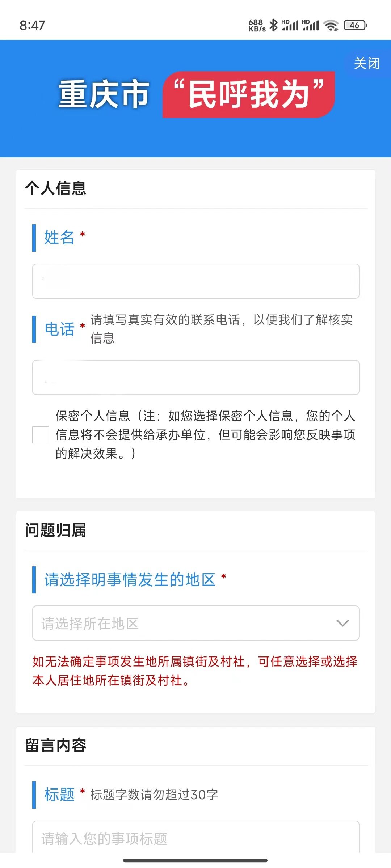Tap the 留言内容 section heading

[x=56, y=745]
